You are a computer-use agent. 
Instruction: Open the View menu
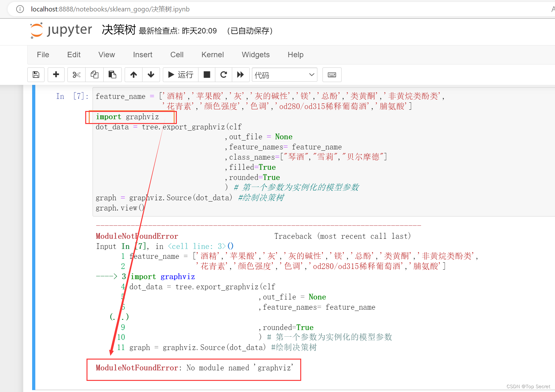click(107, 55)
